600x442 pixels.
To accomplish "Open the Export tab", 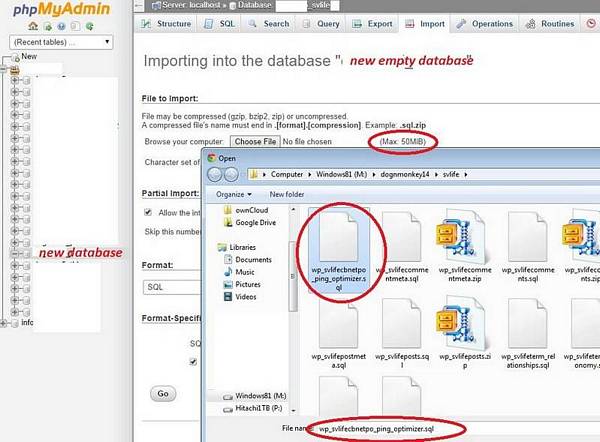I will (374, 23).
